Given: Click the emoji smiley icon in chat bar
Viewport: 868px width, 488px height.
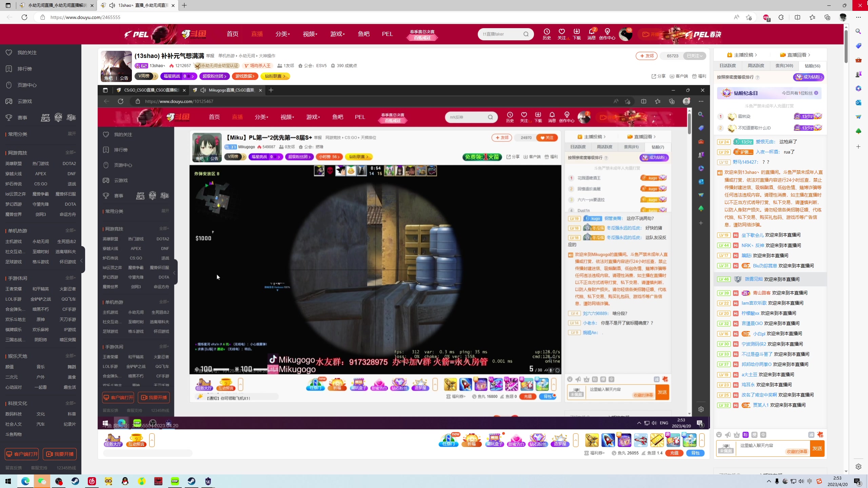Looking at the screenshot, I should coord(719,435).
